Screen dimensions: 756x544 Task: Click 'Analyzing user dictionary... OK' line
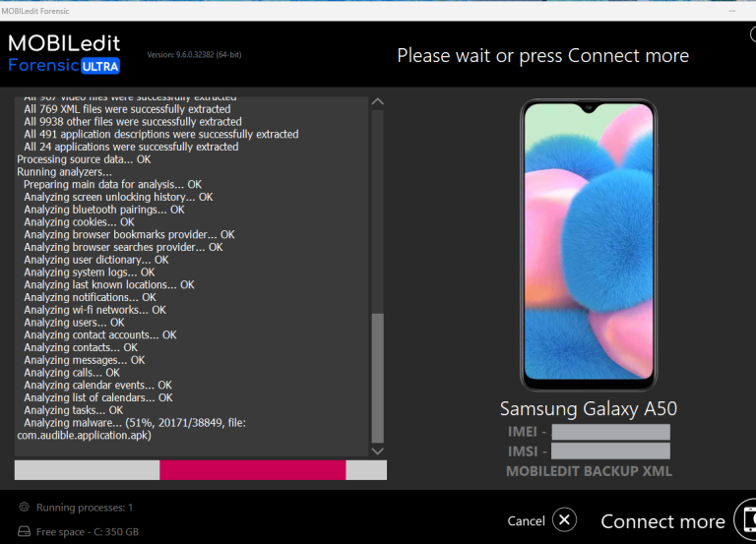click(96, 260)
